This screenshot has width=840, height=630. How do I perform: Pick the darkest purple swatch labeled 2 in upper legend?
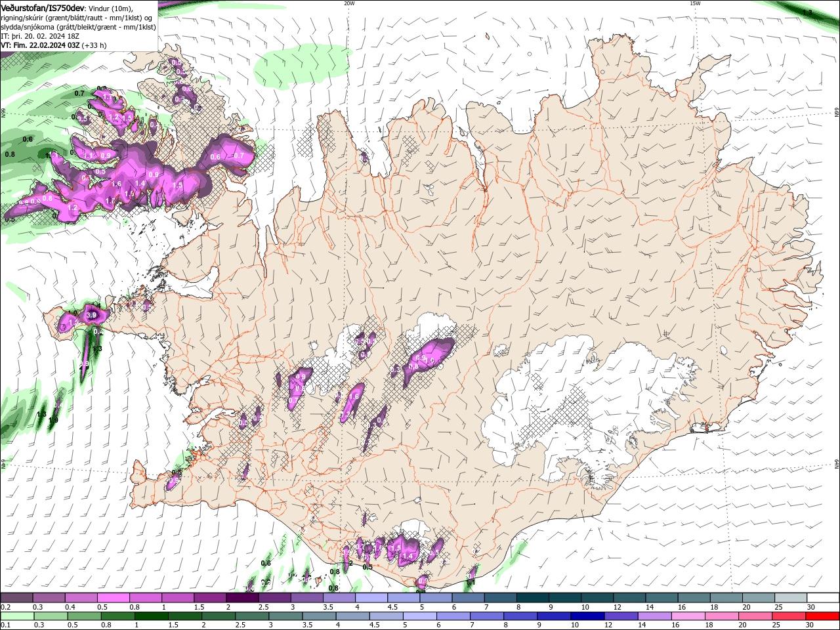click(x=242, y=598)
